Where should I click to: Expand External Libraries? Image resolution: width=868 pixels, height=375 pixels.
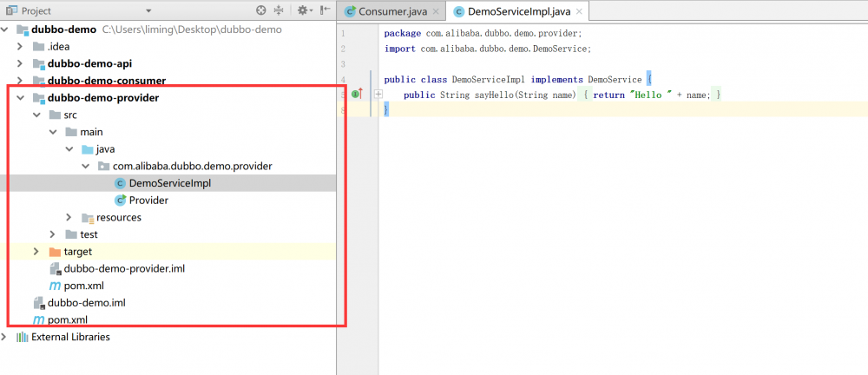coord(4,337)
